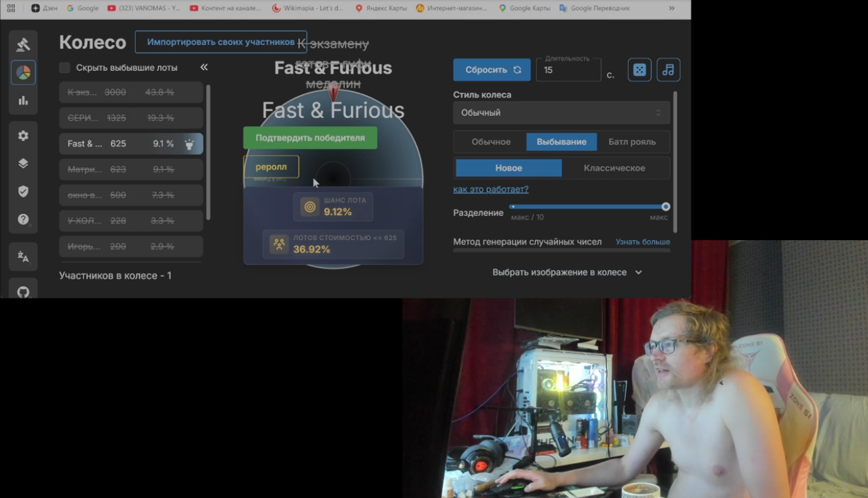Screen dimensions: 868x498
Task: Click the target icon beside ШАНС ЛОТА
Action: click(310, 207)
